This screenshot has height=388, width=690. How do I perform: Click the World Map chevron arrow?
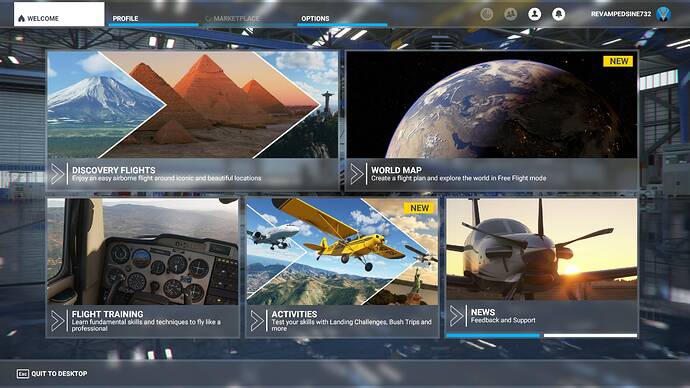[x=356, y=174]
